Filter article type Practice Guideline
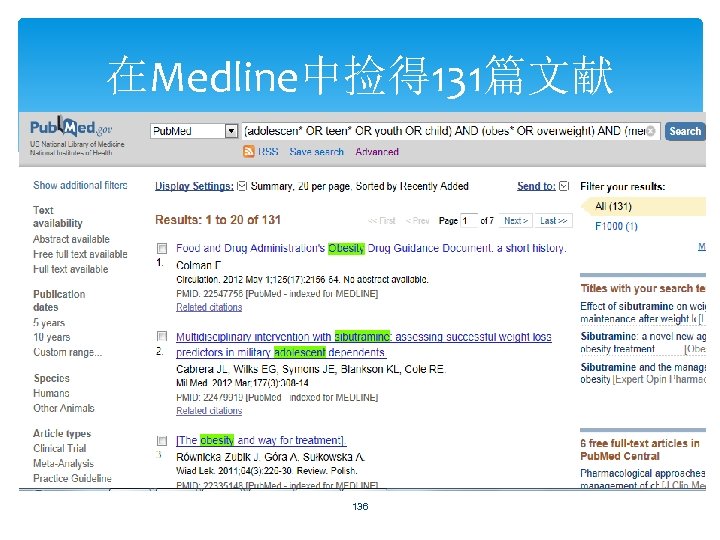This screenshot has width=720, height=540. [x=72, y=478]
